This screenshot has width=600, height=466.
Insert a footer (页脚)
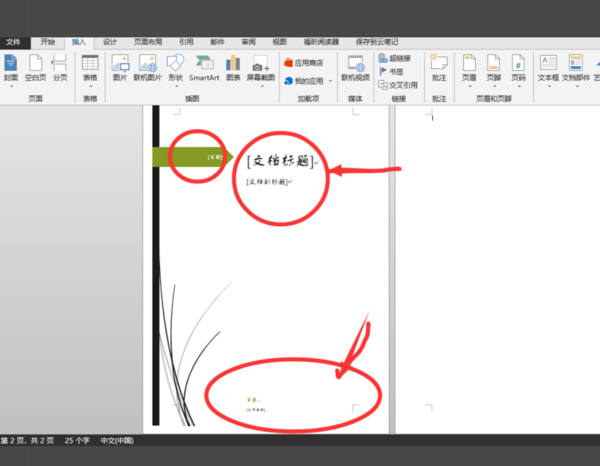pyautogui.click(x=494, y=68)
